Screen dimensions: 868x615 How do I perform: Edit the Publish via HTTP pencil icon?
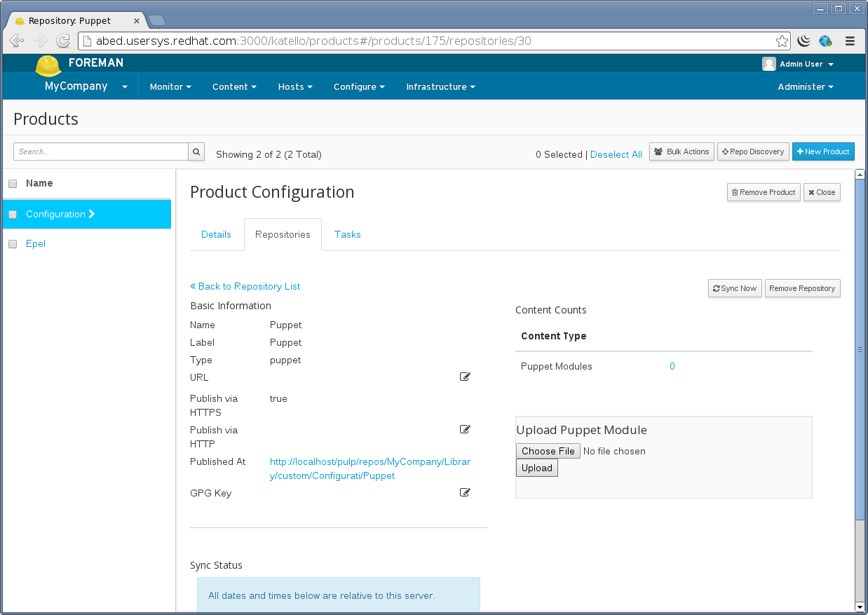pyautogui.click(x=465, y=429)
